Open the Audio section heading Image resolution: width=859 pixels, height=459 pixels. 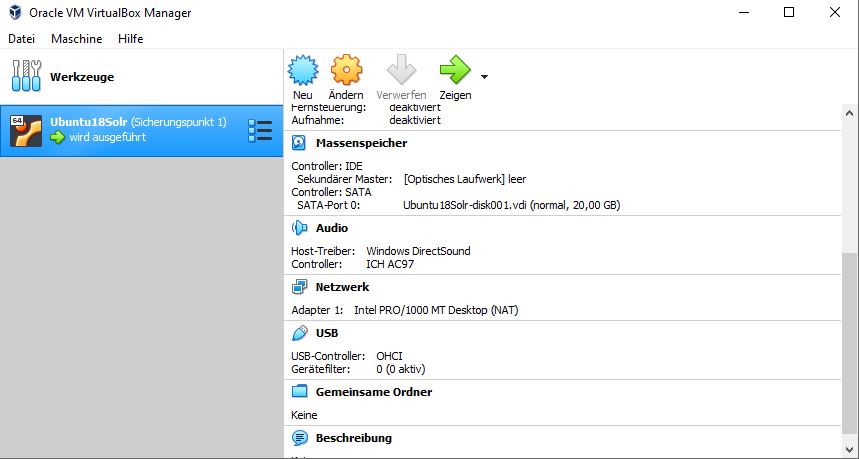click(x=332, y=228)
